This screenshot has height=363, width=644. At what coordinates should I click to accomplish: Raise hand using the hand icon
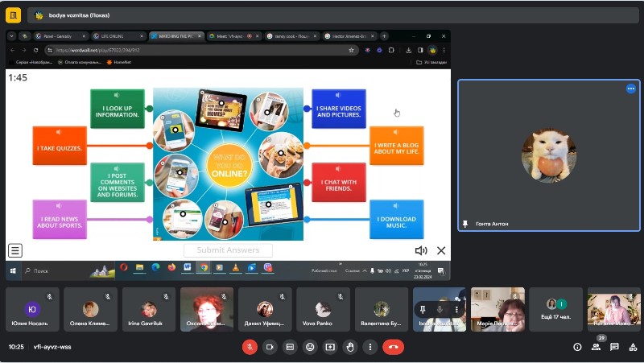coord(350,347)
